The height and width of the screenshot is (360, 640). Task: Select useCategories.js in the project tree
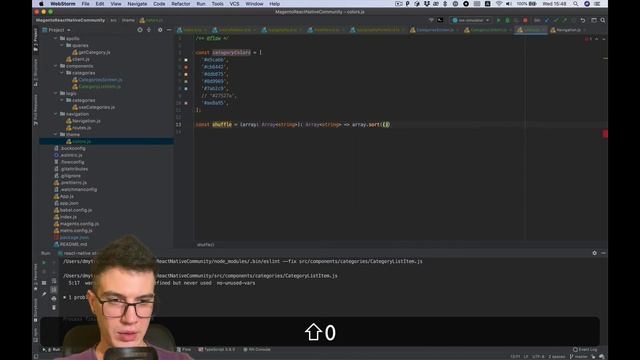[x=93, y=107]
